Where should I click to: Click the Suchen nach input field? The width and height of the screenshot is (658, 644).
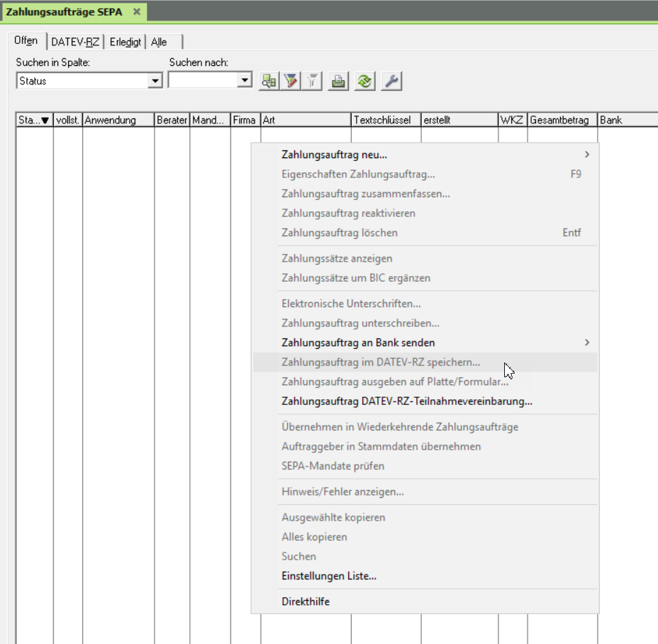(203, 79)
